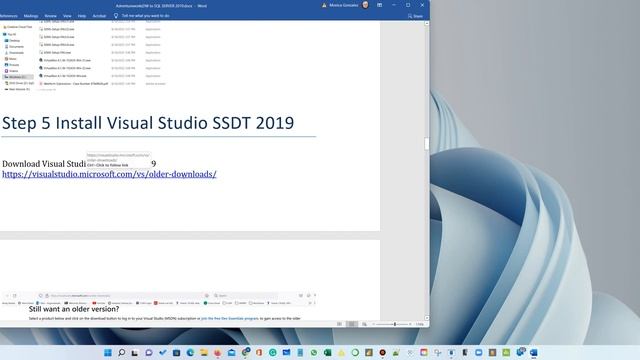This screenshot has width=640, height=360.
Task: Open Ribbon Display Options
Action: coord(379,5)
